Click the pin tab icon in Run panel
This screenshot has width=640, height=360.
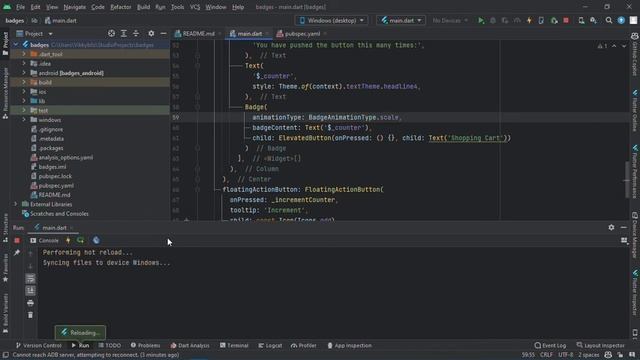[x=17, y=253]
